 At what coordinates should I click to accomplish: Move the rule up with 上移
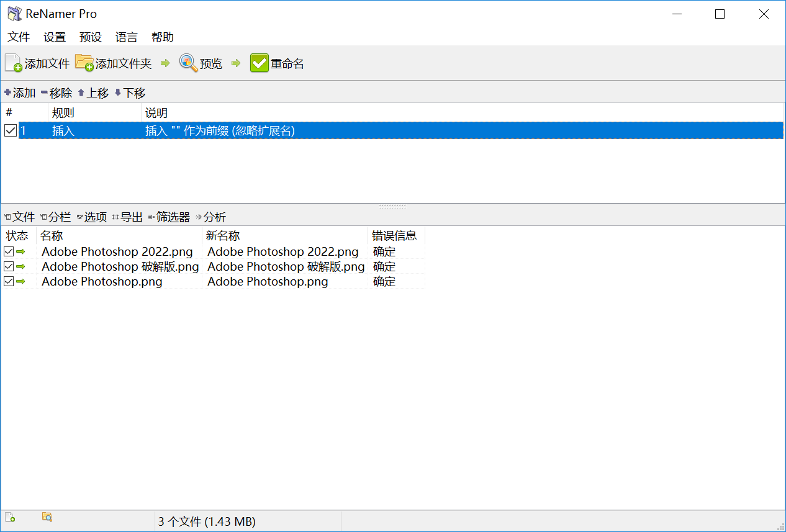point(93,93)
